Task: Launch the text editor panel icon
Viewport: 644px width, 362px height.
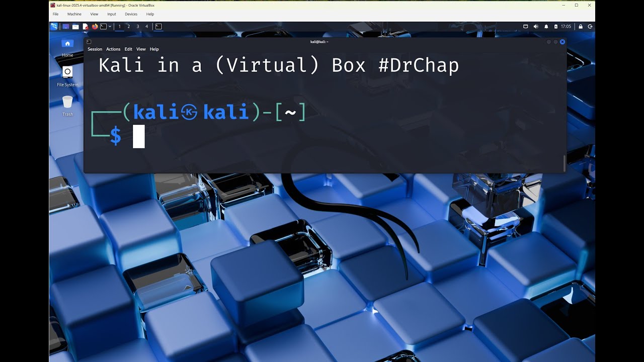Action: (x=85, y=26)
